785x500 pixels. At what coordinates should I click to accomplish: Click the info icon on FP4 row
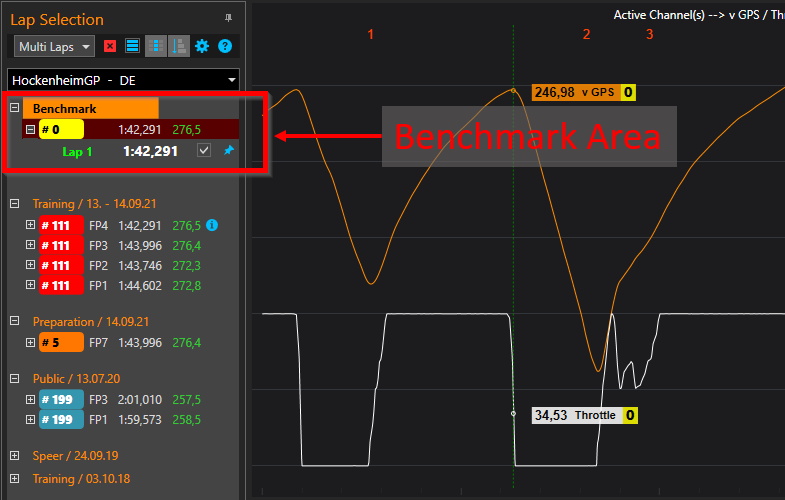211,225
